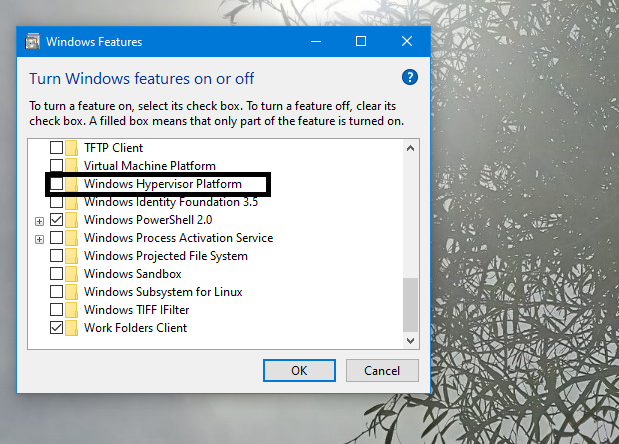The height and width of the screenshot is (444, 619).
Task: Click folder icon next to Windows PowerShell 2.0
Action: (x=71, y=220)
